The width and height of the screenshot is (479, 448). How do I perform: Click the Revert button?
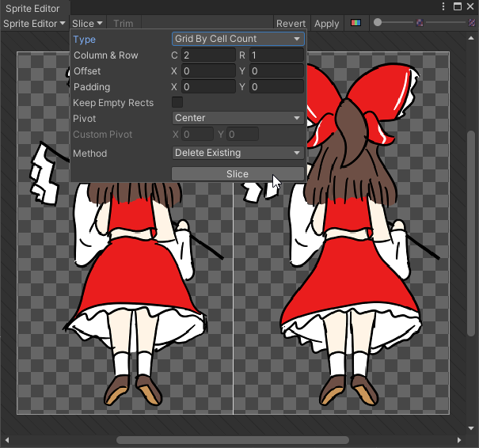point(291,24)
